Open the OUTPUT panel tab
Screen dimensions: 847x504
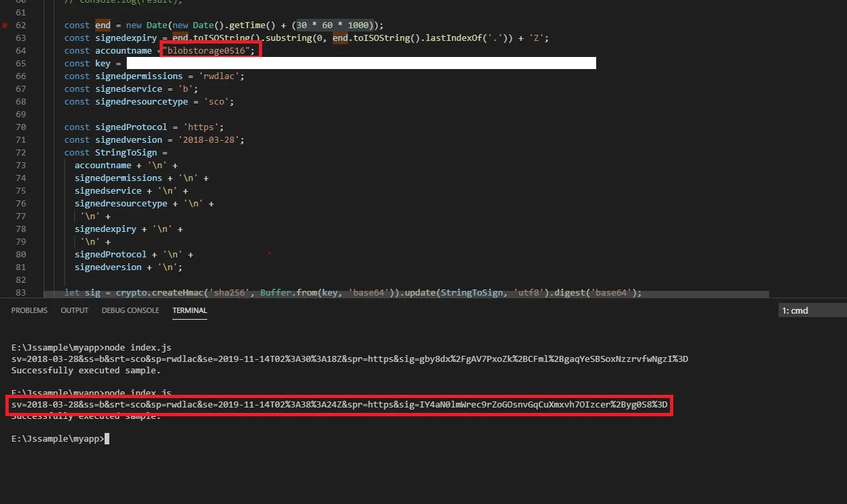(74, 310)
